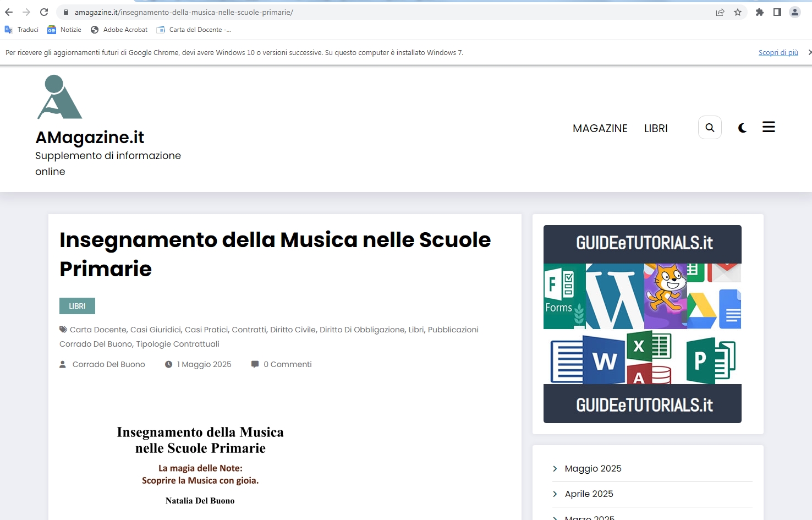Viewport: 812px width, 520px height.
Task: Click the AMagazine logo image
Action: [59, 97]
